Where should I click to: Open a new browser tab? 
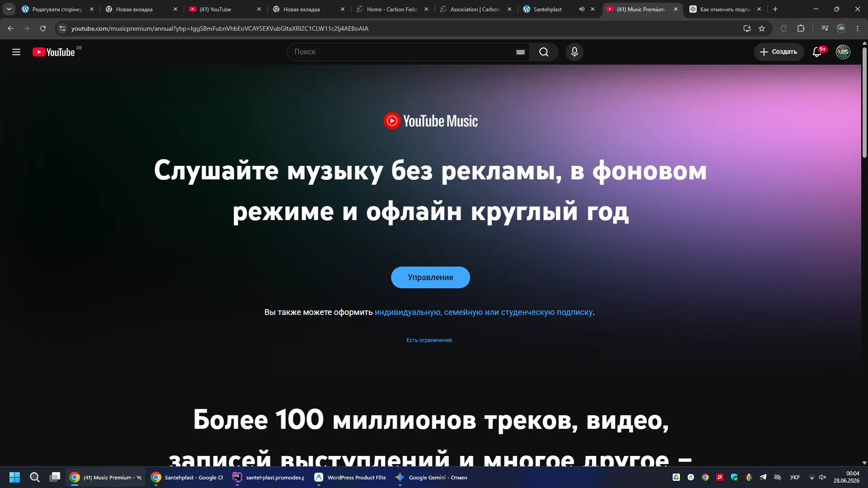click(x=775, y=9)
